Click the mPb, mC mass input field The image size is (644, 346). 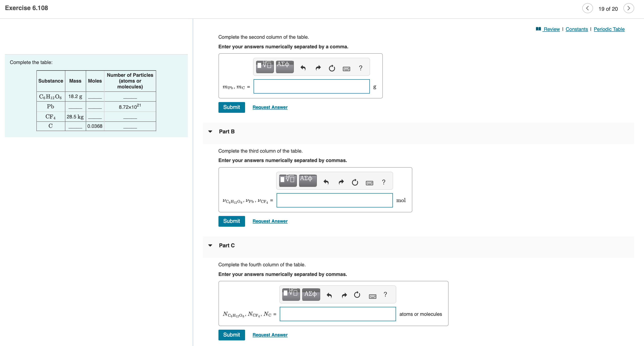pyautogui.click(x=311, y=87)
